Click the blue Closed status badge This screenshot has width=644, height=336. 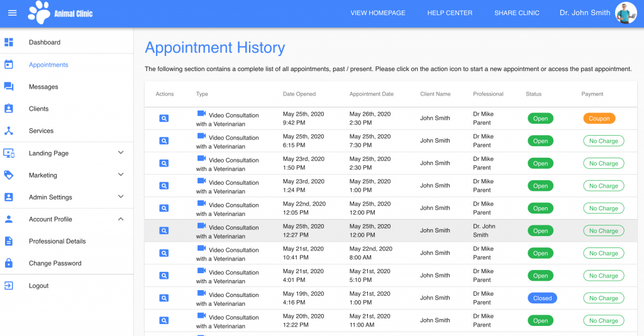[x=542, y=298]
